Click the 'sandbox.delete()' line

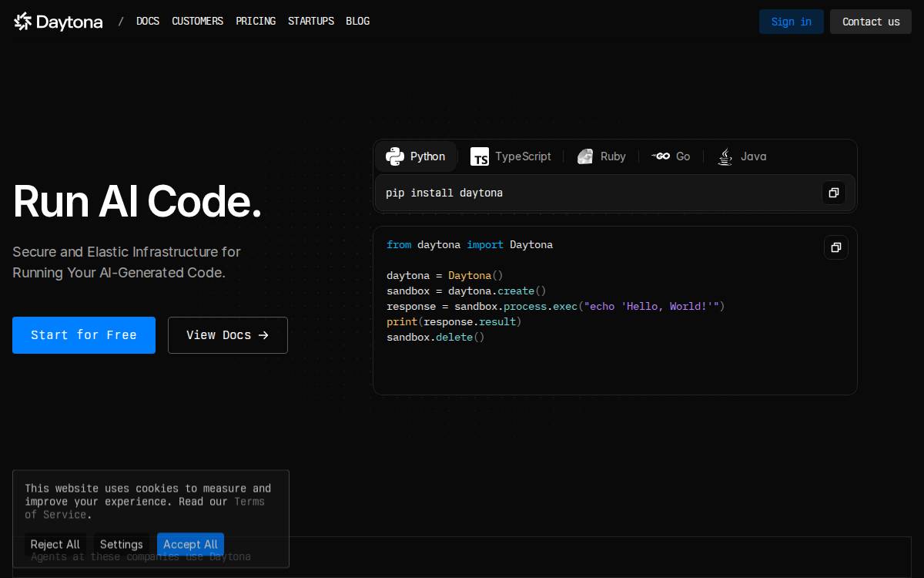(x=436, y=337)
